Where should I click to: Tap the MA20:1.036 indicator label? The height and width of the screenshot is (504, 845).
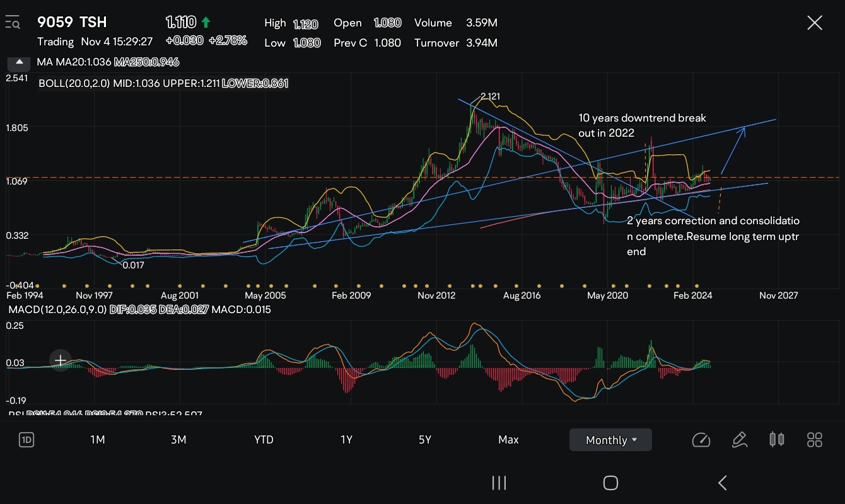83,62
